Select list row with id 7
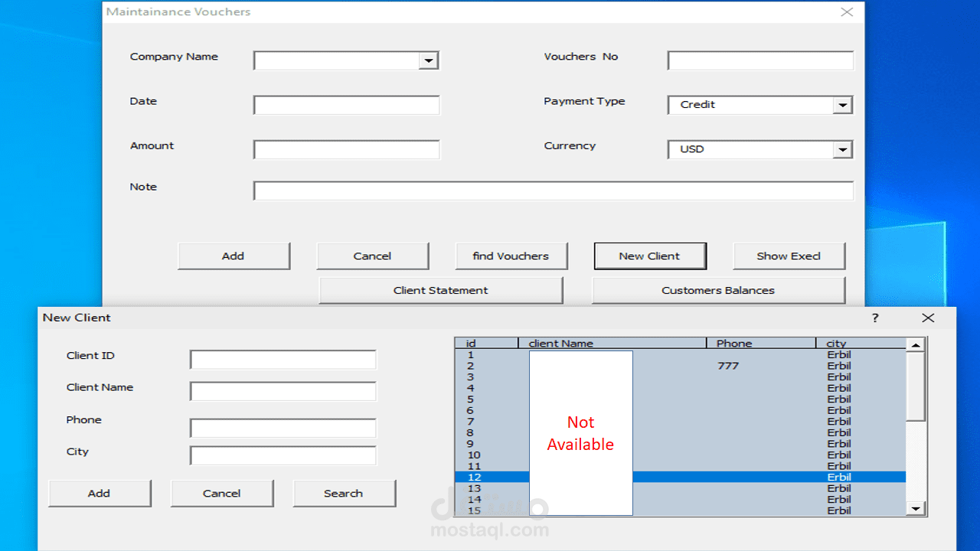 681,422
